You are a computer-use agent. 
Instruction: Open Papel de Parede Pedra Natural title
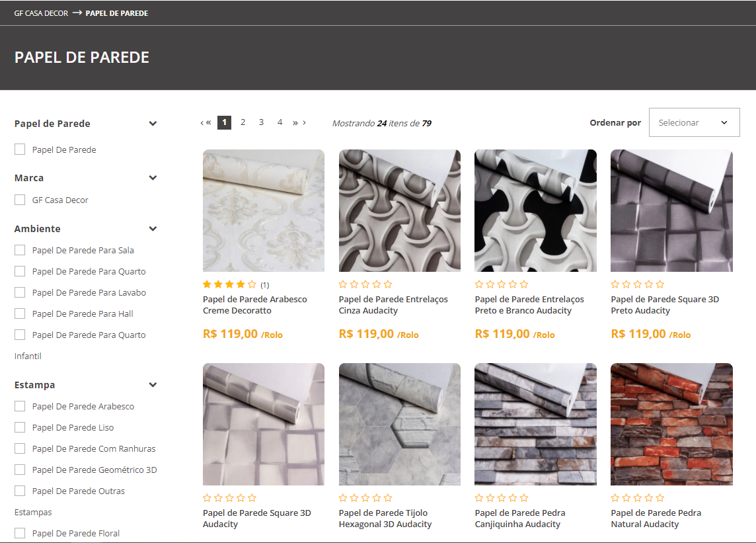(656, 519)
